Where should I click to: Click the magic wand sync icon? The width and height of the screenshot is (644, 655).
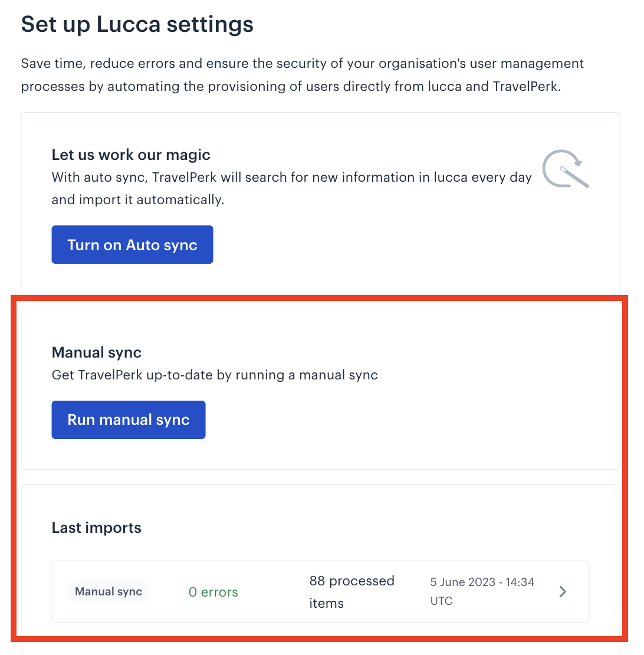point(566,169)
